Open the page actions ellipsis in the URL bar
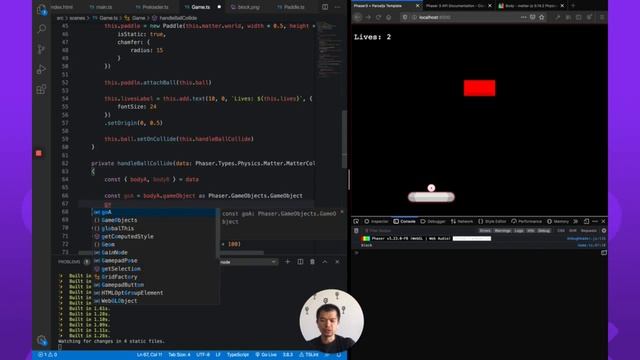The height and width of the screenshot is (360, 640). [x=524, y=17]
